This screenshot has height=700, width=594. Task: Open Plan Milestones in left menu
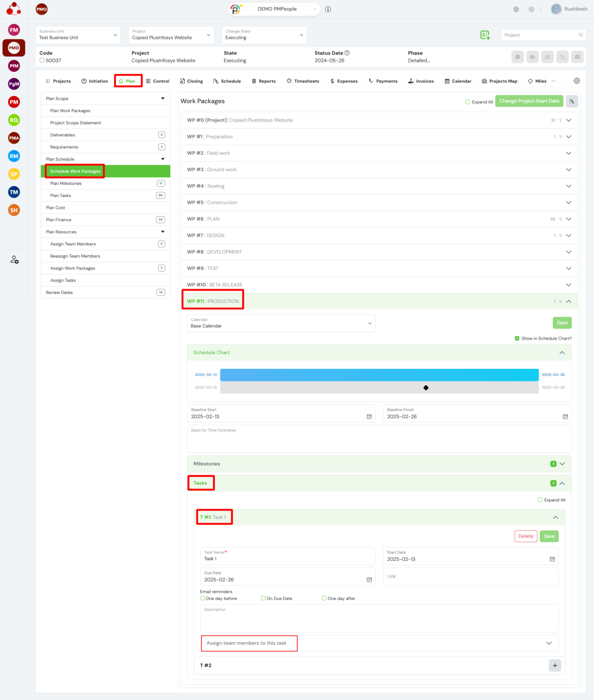tap(66, 183)
